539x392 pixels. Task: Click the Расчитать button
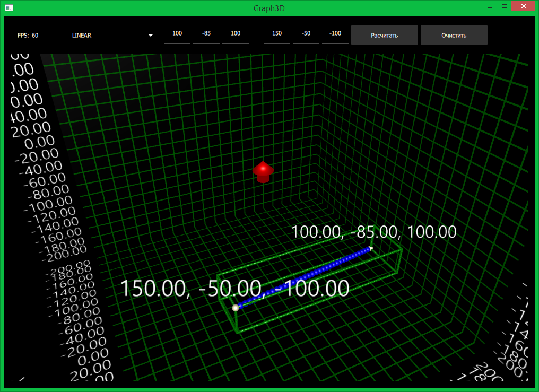tap(384, 35)
